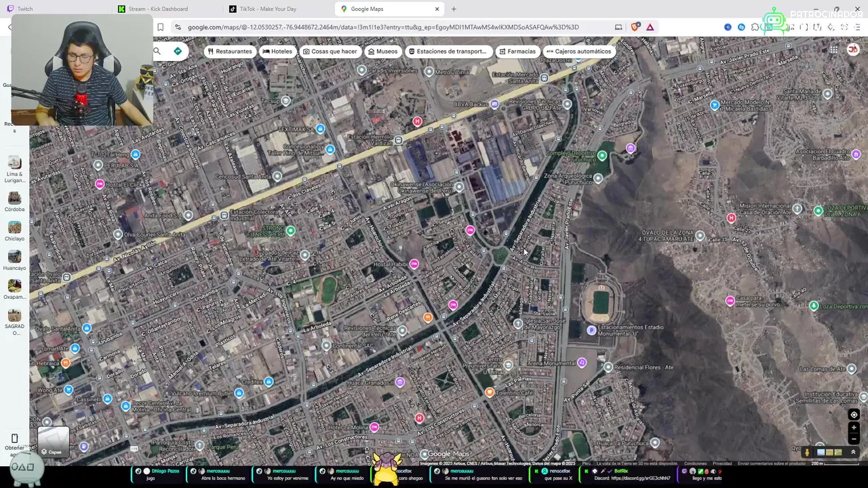Open the extensions puzzle-piece menu

(755, 27)
